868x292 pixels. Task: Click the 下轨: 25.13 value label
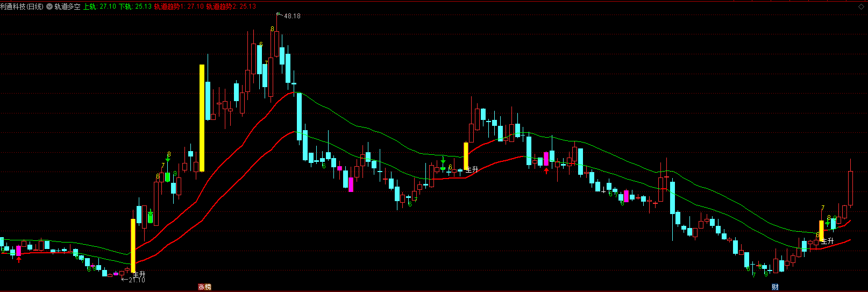click(x=135, y=6)
